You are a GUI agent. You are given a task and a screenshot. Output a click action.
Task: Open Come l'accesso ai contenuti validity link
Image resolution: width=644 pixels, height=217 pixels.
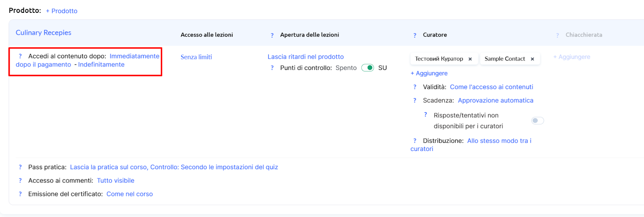(491, 87)
